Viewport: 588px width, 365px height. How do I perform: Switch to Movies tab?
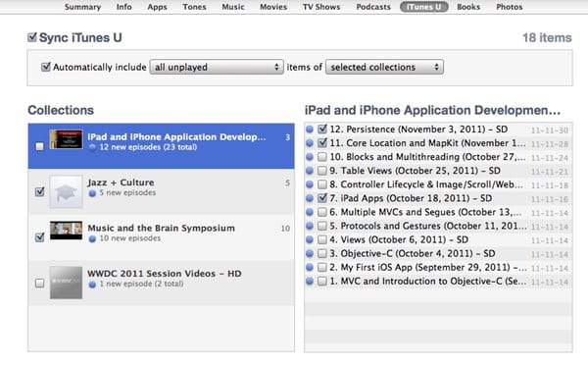[x=273, y=7]
